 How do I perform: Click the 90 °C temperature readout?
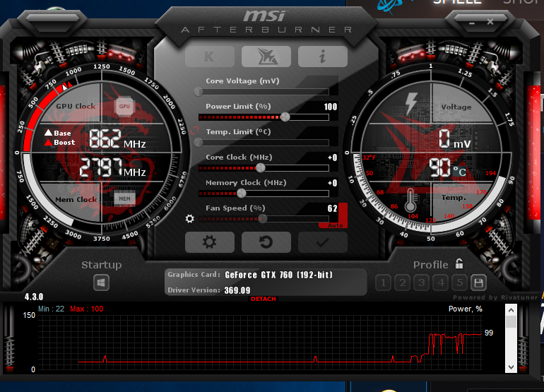(447, 168)
